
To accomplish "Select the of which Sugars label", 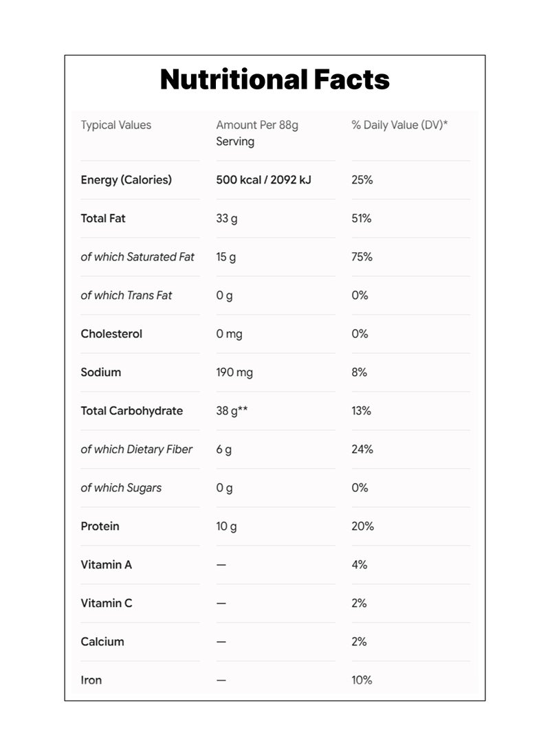I will (121, 488).
